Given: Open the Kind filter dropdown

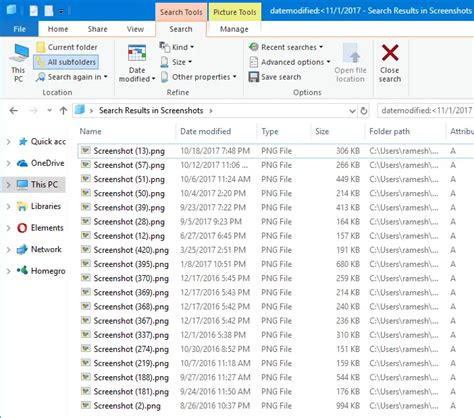Looking at the screenshot, I should 177,47.
